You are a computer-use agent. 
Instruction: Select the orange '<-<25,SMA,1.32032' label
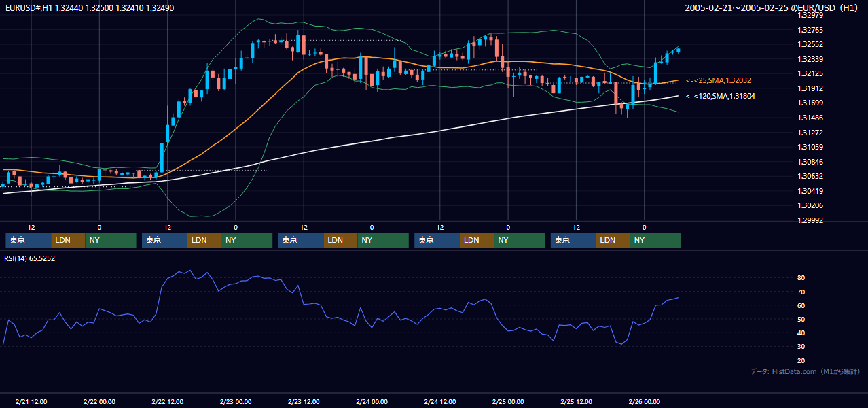719,80
